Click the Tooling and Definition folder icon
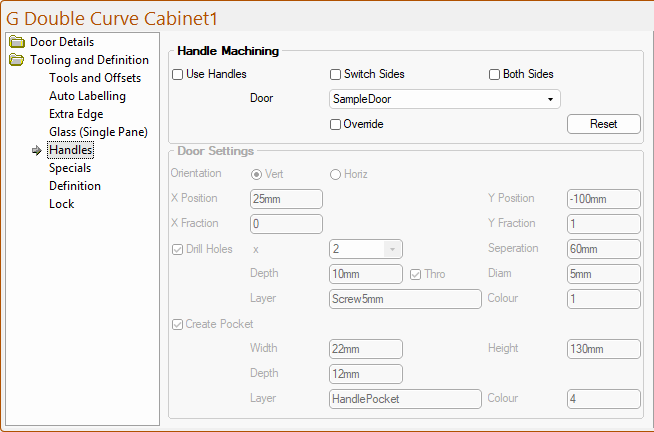The height and width of the screenshot is (432, 654). point(16,60)
